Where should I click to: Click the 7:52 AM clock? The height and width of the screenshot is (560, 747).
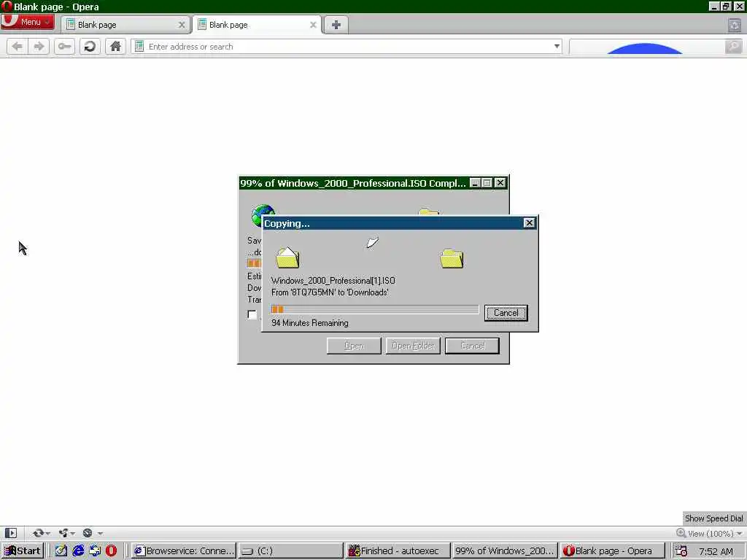716,551
